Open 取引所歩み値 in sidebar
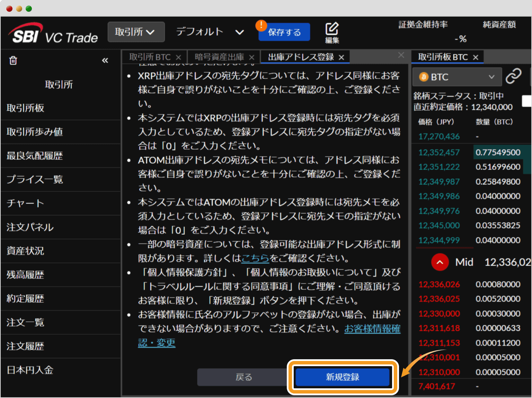The image size is (532, 398). tap(61, 132)
